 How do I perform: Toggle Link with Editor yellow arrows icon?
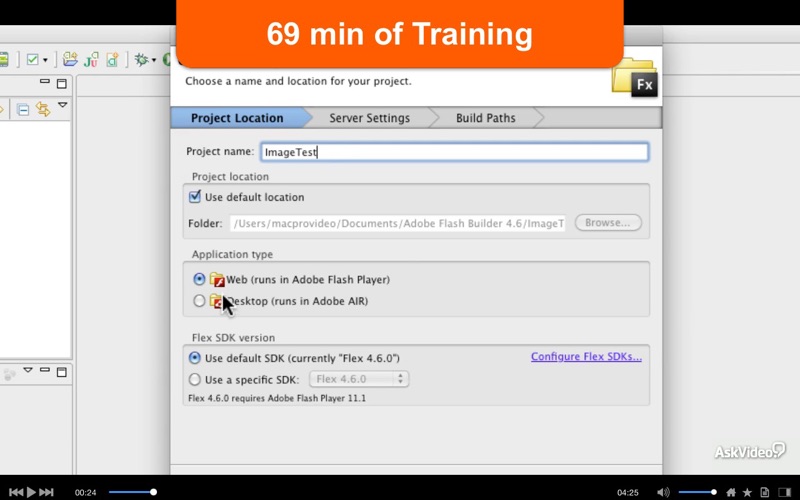tap(43, 109)
